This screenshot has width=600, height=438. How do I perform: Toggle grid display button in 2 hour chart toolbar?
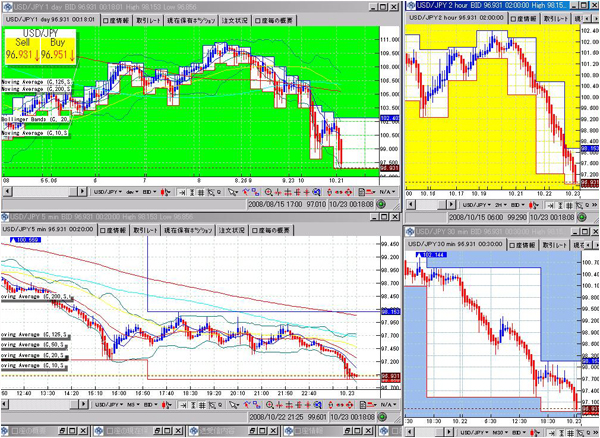(x=569, y=205)
